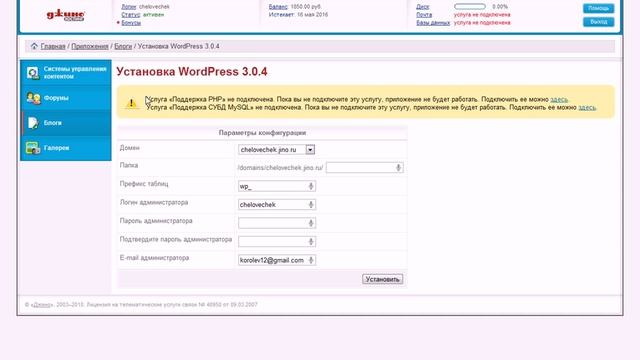Open Главная breadcrumb link
The image size is (640, 360).
click(53, 46)
